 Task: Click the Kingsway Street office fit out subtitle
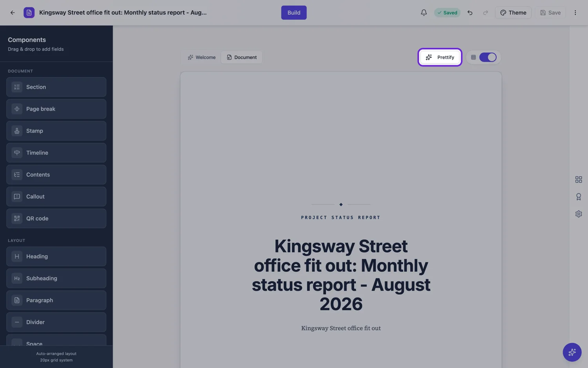click(341, 328)
